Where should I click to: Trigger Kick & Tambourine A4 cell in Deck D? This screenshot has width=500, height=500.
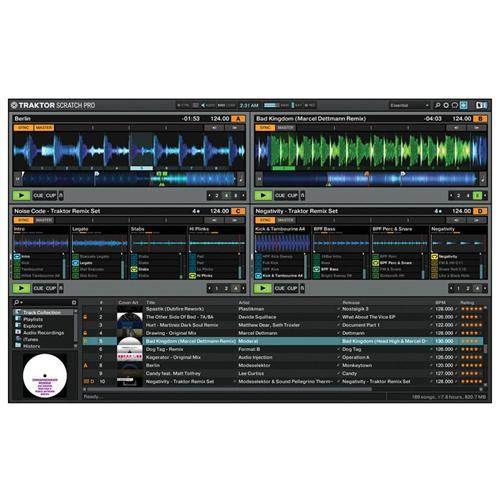point(259,276)
